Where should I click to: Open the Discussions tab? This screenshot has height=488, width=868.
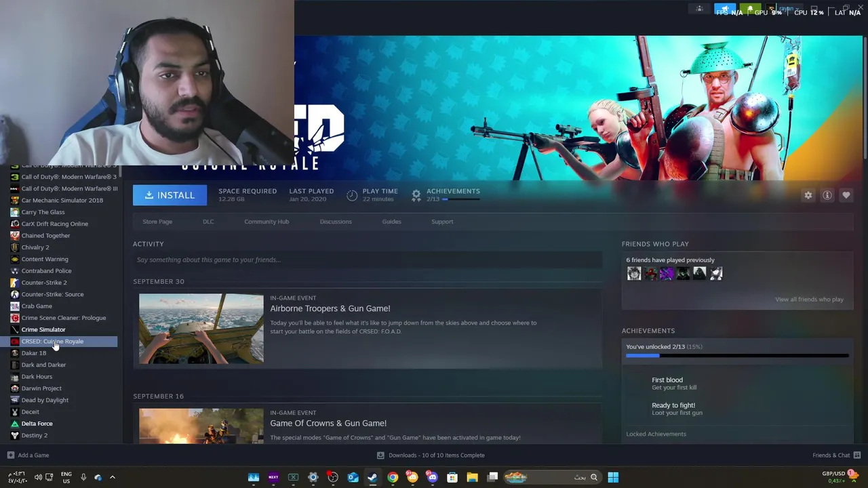336,222
